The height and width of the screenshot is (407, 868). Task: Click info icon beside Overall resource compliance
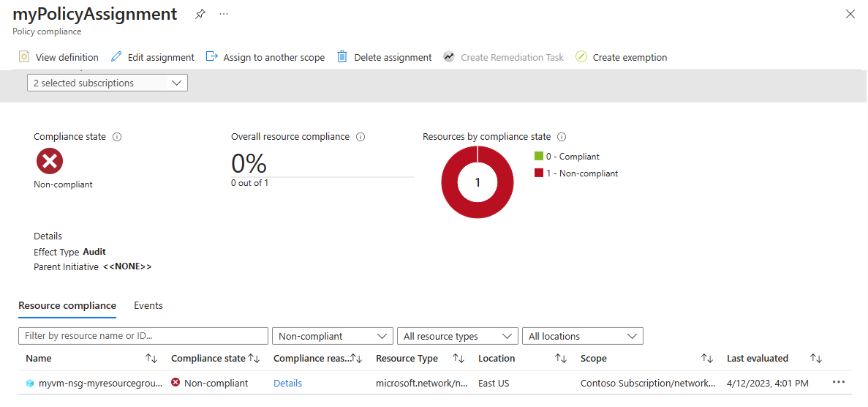click(361, 137)
